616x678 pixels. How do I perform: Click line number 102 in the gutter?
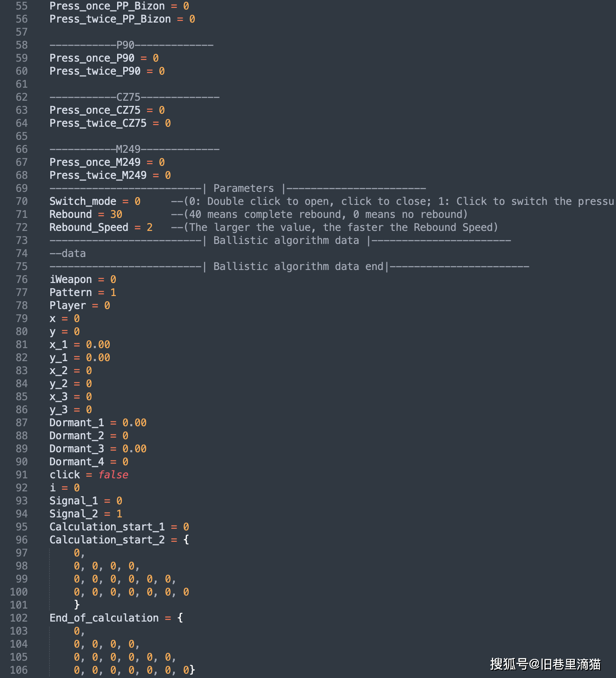click(19, 618)
